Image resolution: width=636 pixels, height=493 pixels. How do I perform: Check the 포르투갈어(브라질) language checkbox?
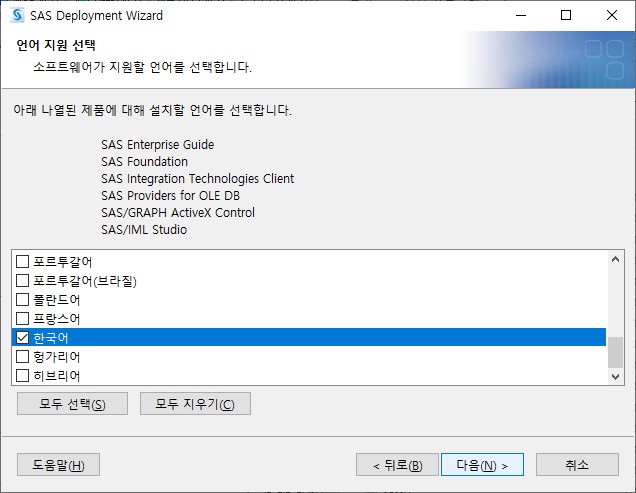point(22,280)
